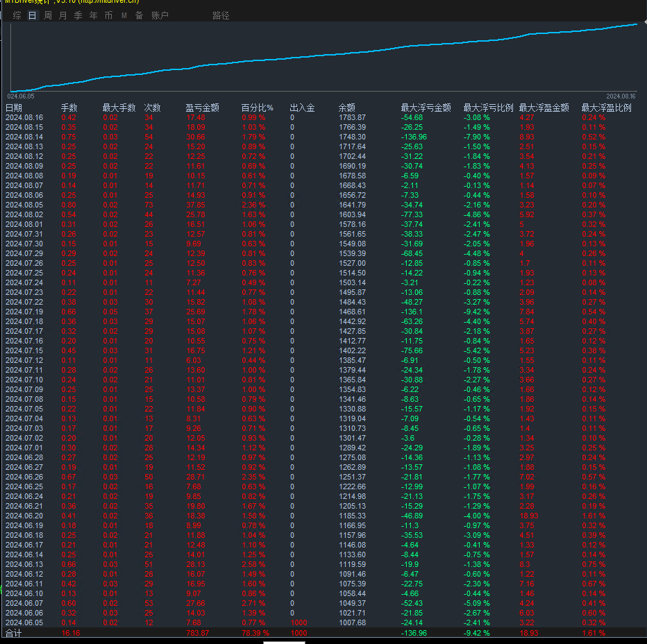Select the 2024.08.16 row

(24, 118)
